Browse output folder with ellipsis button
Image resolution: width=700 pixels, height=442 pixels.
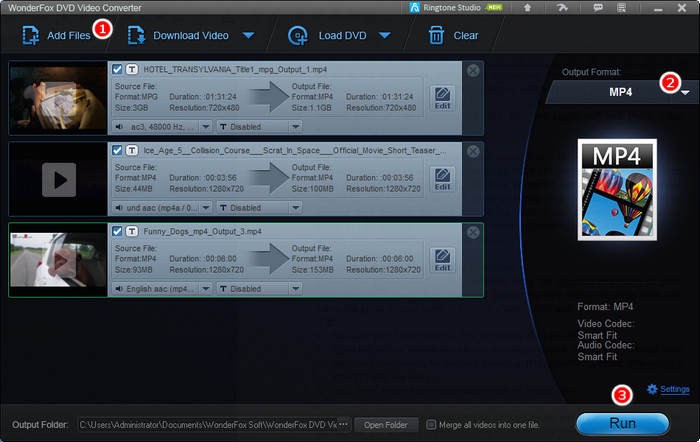(x=343, y=424)
